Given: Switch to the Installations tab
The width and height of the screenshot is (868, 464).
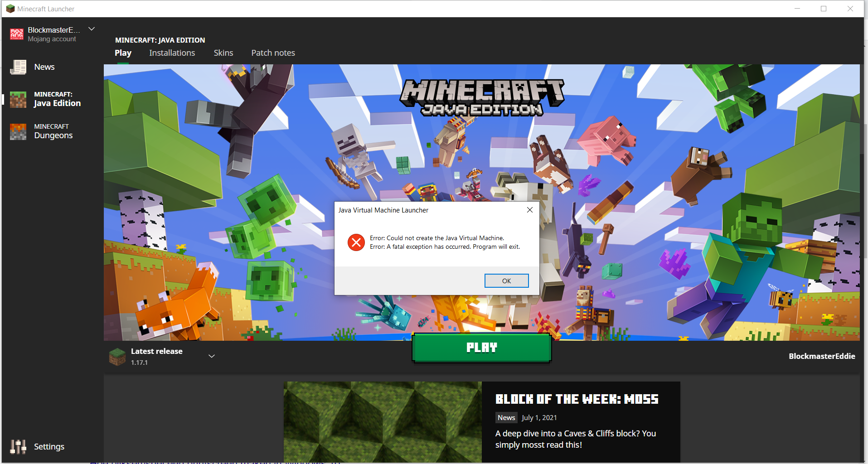Looking at the screenshot, I should tap(172, 53).
